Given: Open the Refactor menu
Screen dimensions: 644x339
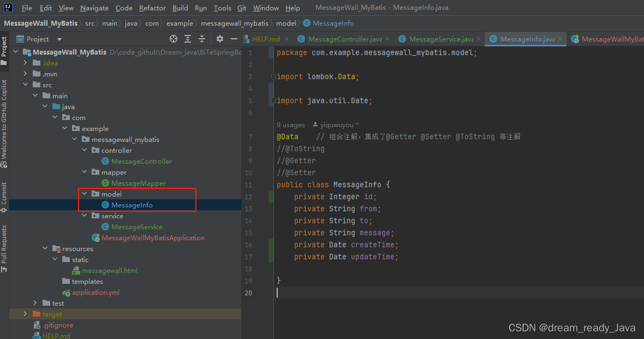Looking at the screenshot, I should pyautogui.click(x=152, y=8).
